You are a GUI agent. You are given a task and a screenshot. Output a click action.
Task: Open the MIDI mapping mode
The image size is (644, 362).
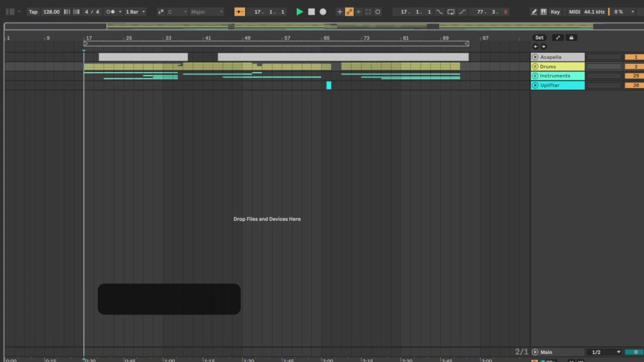[574, 12]
